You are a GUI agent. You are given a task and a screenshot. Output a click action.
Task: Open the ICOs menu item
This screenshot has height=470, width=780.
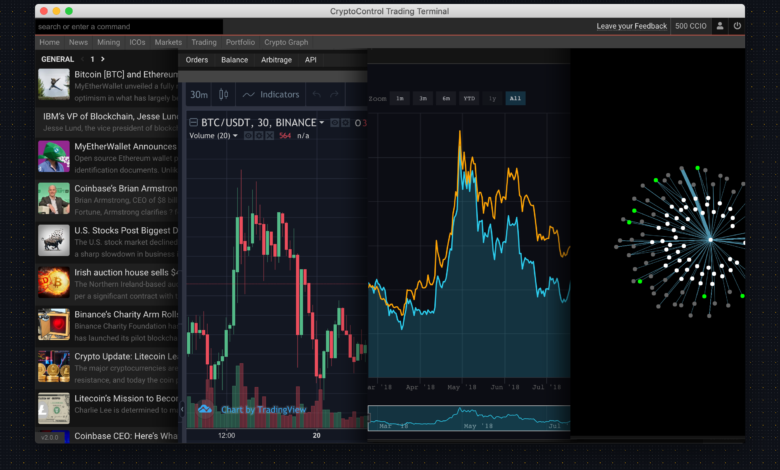click(x=137, y=42)
